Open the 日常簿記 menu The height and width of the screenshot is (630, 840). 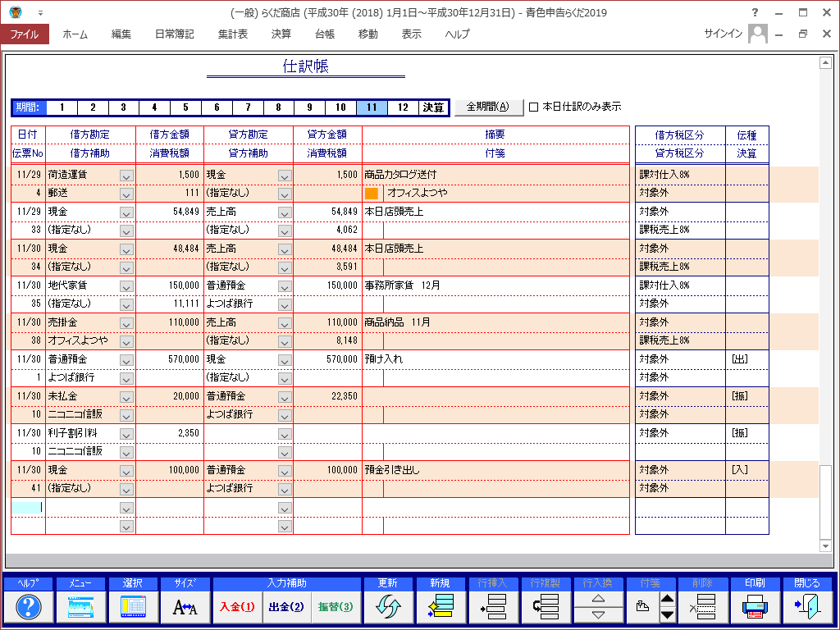tap(174, 34)
